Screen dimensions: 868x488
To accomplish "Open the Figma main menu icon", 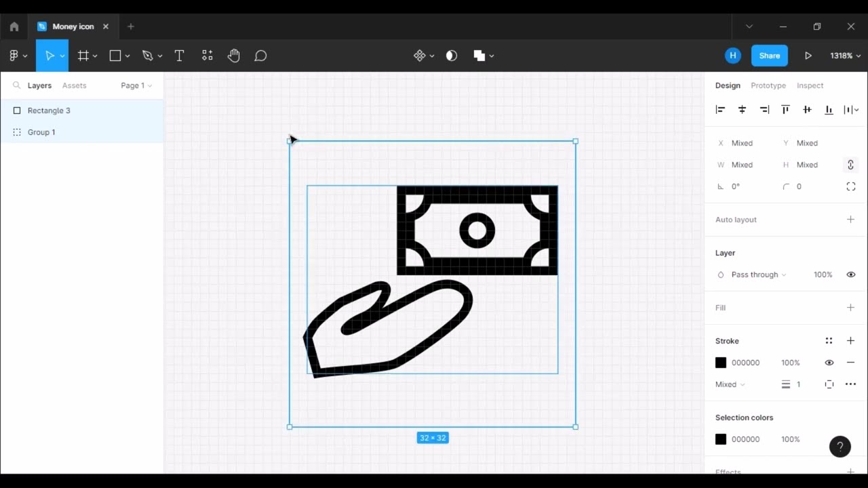I will pos(14,56).
